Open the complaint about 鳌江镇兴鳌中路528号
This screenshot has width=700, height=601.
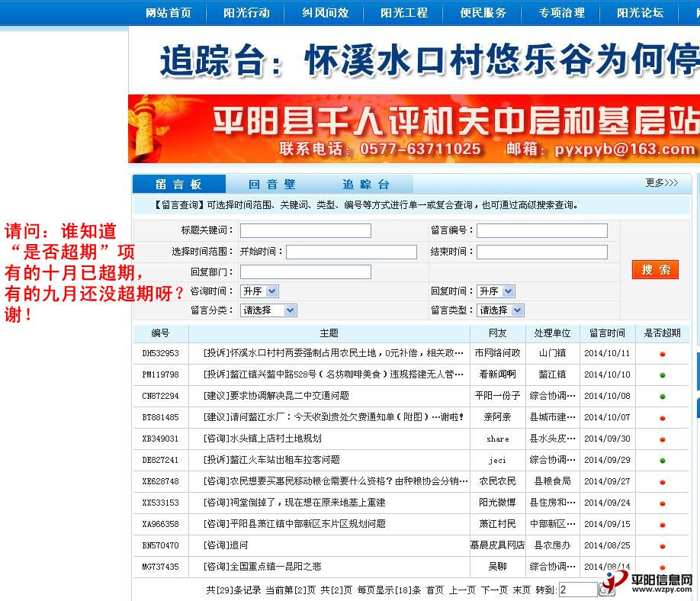(333, 374)
